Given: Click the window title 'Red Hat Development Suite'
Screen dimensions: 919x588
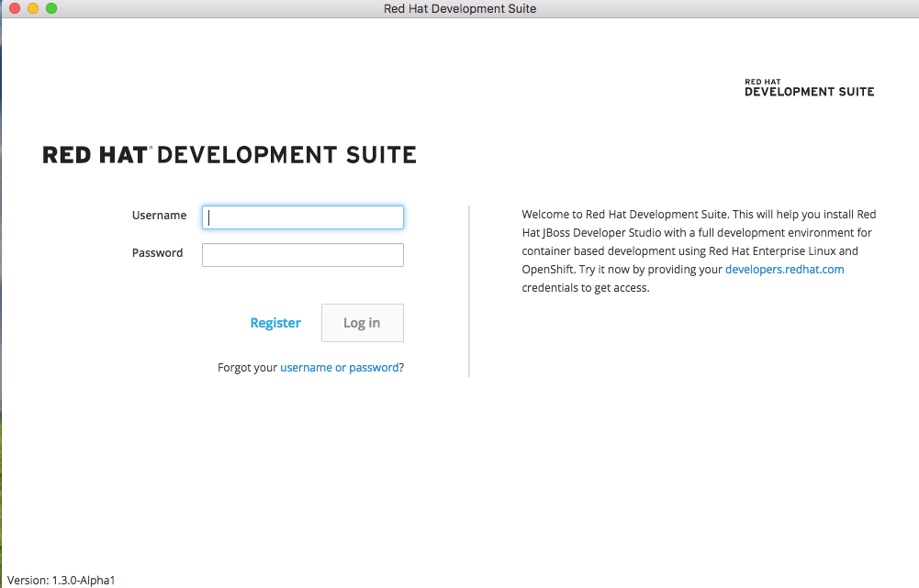Looking at the screenshot, I should click(460, 9).
